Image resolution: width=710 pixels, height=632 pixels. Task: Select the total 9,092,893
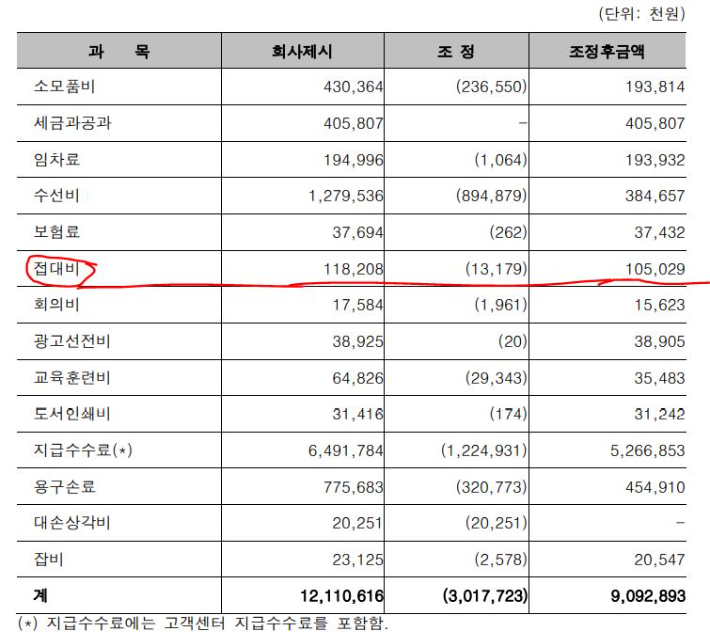pos(648,596)
